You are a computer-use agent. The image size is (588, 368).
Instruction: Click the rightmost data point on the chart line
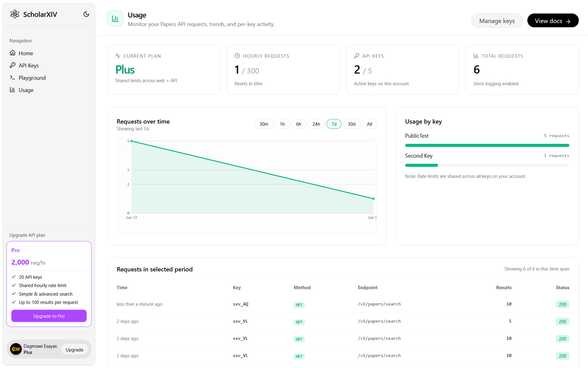pyautogui.click(x=373, y=199)
